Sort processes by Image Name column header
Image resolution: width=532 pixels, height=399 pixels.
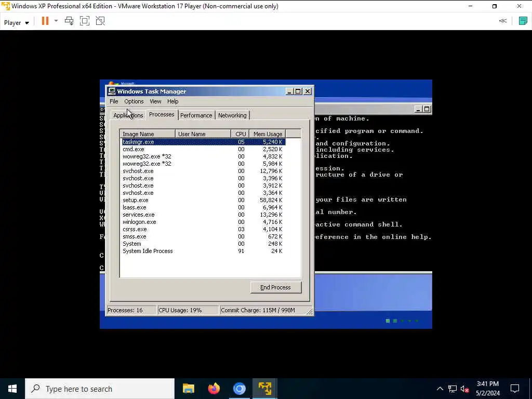(148, 134)
